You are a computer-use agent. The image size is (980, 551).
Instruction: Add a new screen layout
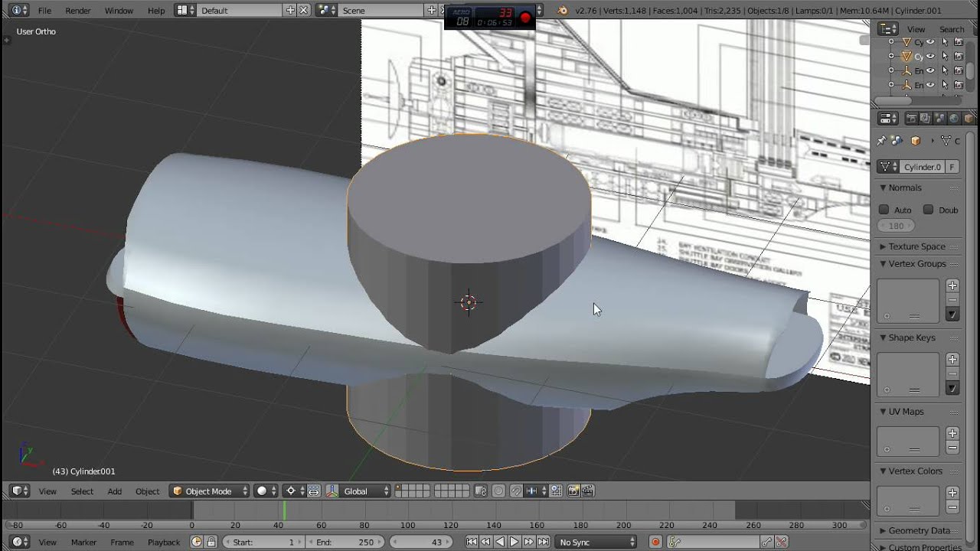point(291,11)
